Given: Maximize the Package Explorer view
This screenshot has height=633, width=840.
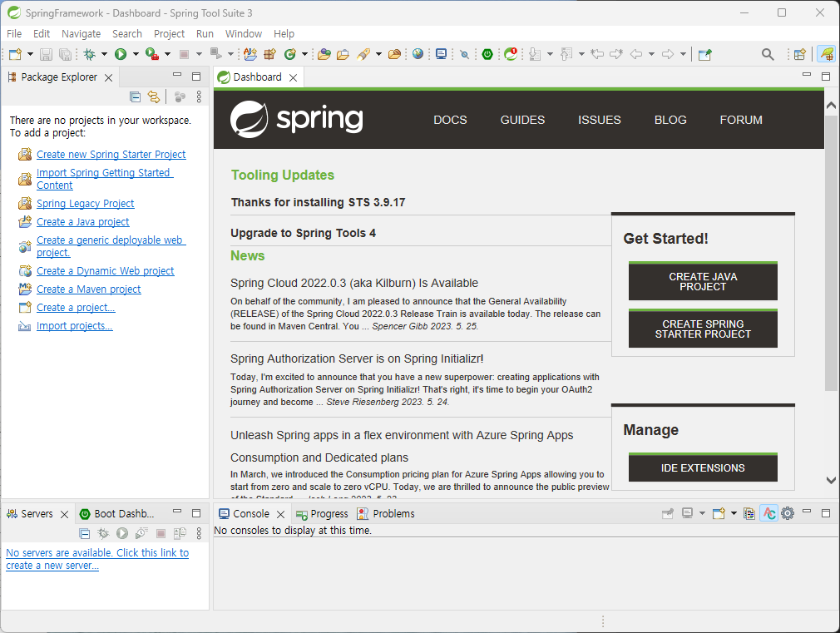Looking at the screenshot, I should 196,77.
